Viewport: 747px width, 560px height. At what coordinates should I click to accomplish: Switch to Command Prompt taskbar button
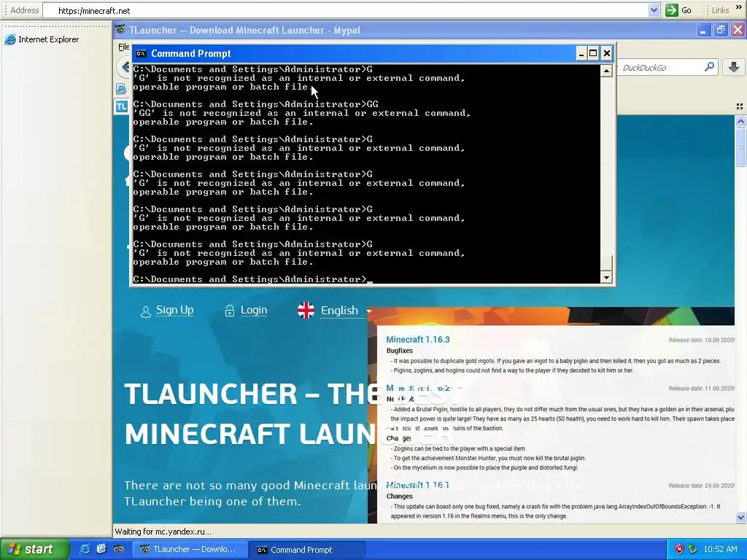[x=307, y=550]
